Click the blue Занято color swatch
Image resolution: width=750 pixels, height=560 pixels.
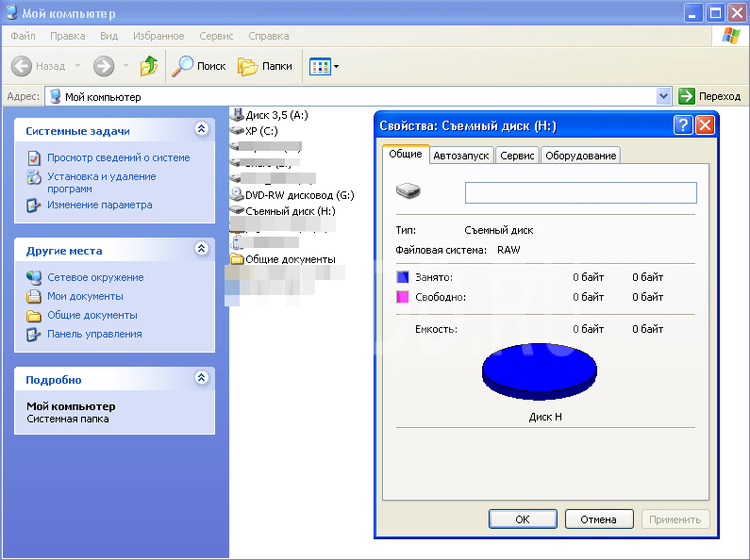pyautogui.click(x=403, y=277)
